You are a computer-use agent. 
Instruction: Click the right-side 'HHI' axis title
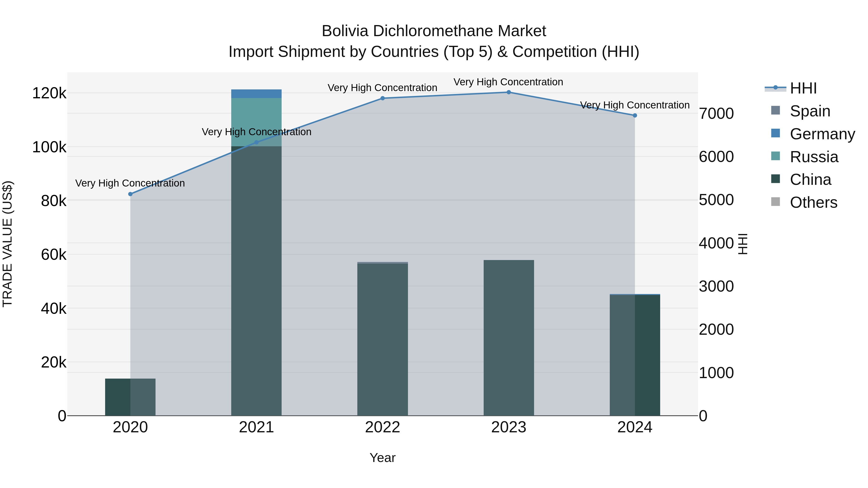(743, 244)
